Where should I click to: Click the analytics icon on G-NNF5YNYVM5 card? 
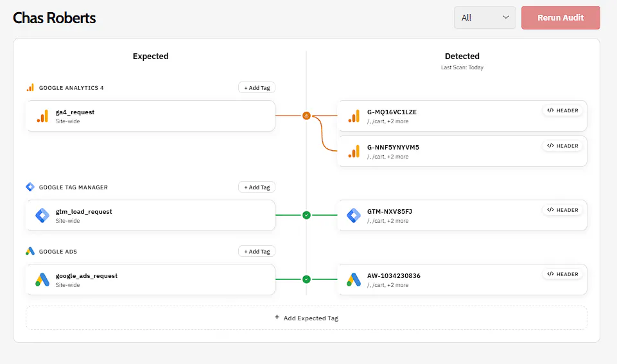tap(354, 152)
